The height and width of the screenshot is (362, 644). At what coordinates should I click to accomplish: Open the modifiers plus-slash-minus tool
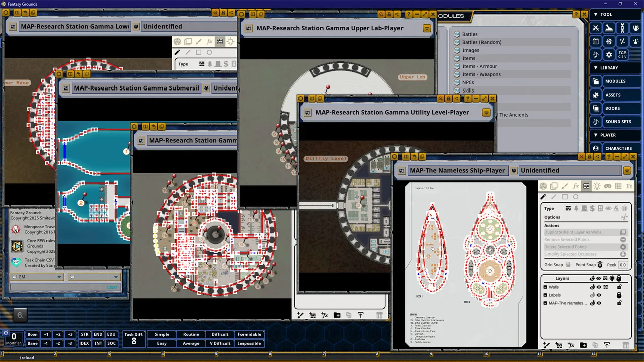622,41
